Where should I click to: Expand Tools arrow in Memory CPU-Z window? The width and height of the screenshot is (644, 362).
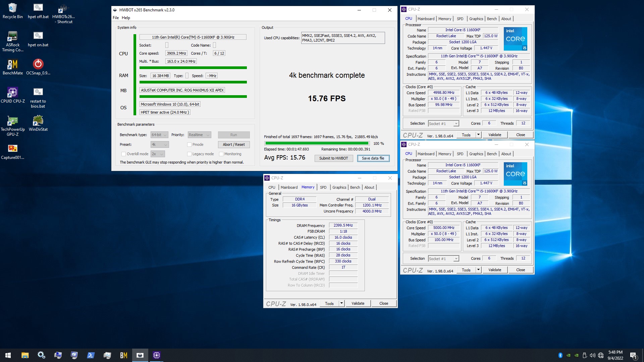click(341, 303)
